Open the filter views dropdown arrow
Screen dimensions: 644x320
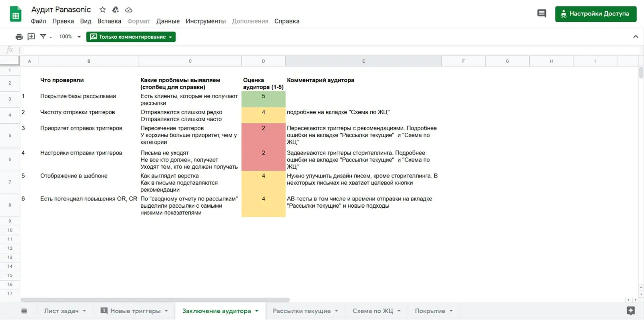click(x=51, y=37)
